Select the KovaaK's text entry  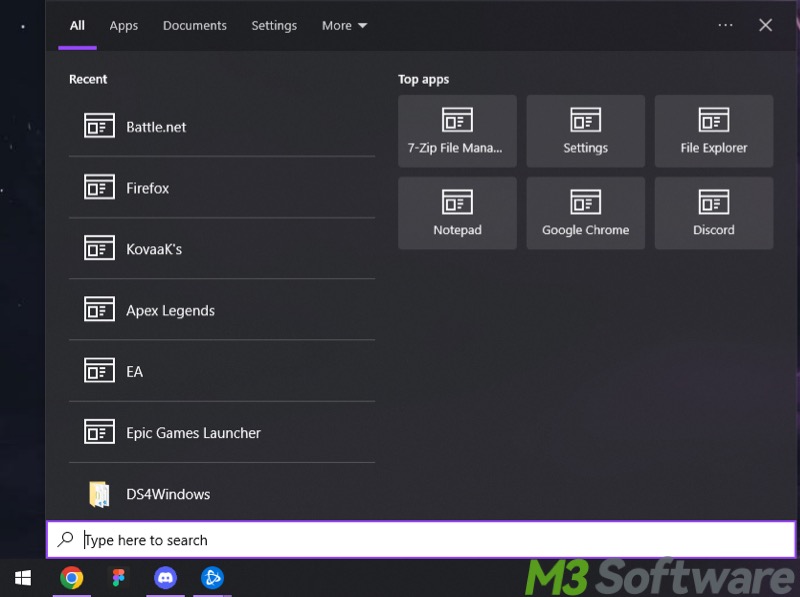pos(154,249)
